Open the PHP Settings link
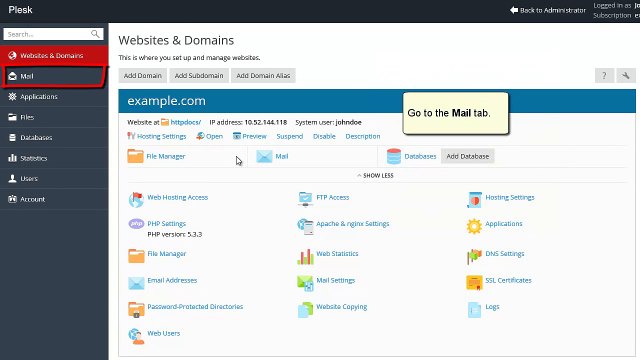Viewport: 640px width, 360px height. 167,224
